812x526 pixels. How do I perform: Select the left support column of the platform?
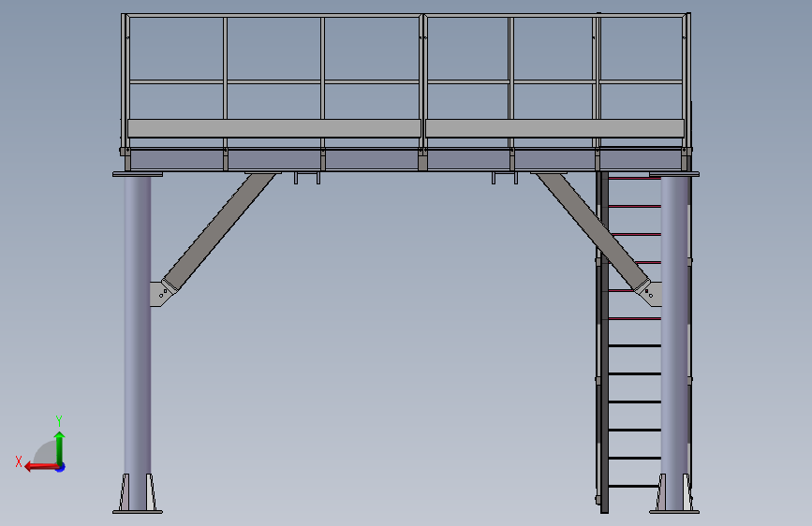(x=138, y=342)
